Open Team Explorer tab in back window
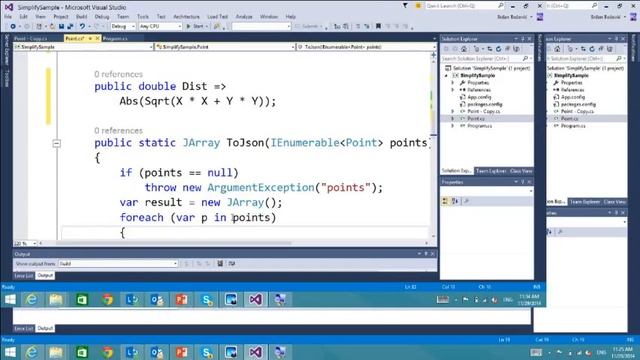 [x=584, y=202]
